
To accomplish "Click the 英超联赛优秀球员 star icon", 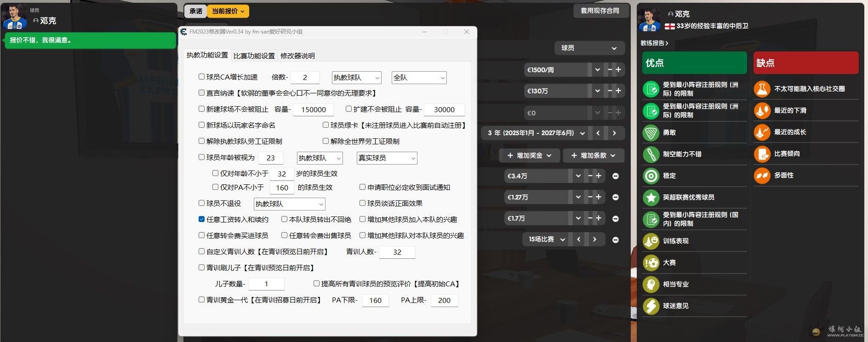I will [651, 198].
